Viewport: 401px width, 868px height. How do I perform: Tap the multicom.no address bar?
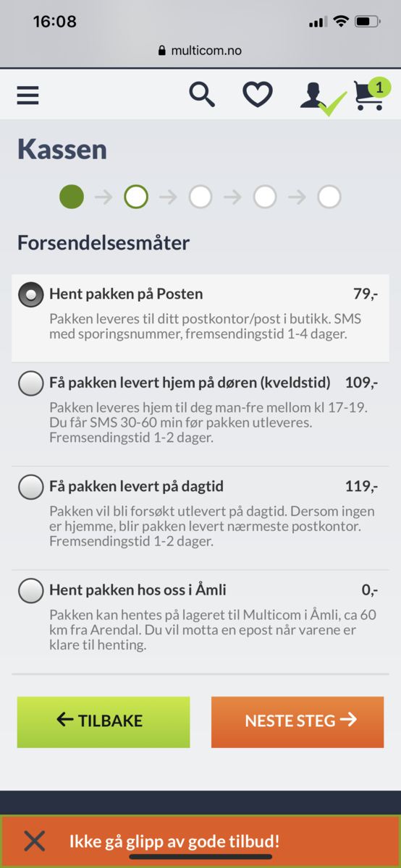tap(200, 51)
